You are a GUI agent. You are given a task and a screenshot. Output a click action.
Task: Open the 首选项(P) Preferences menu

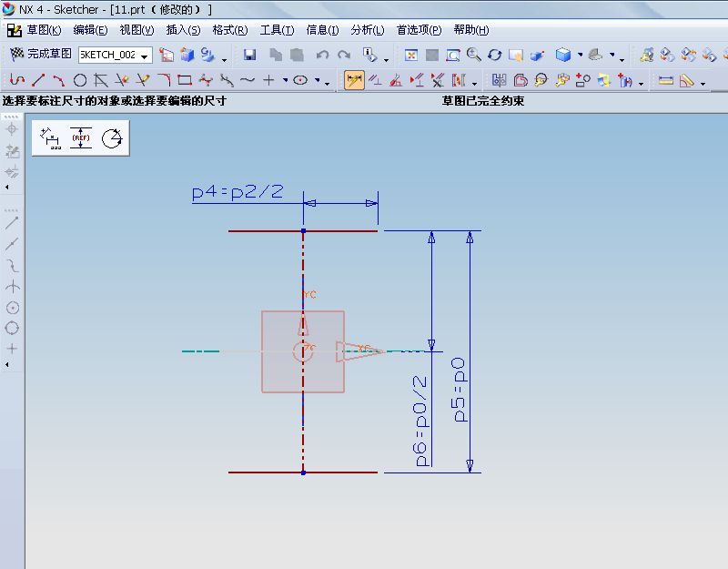coord(419,30)
